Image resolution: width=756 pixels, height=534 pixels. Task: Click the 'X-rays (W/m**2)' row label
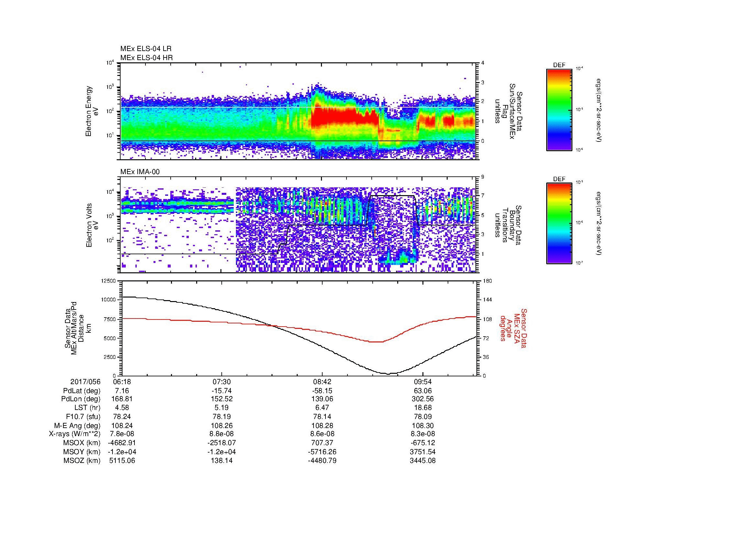click(x=74, y=434)
